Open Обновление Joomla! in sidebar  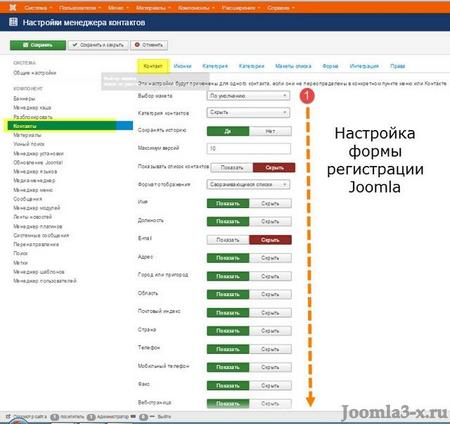(x=38, y=162)
